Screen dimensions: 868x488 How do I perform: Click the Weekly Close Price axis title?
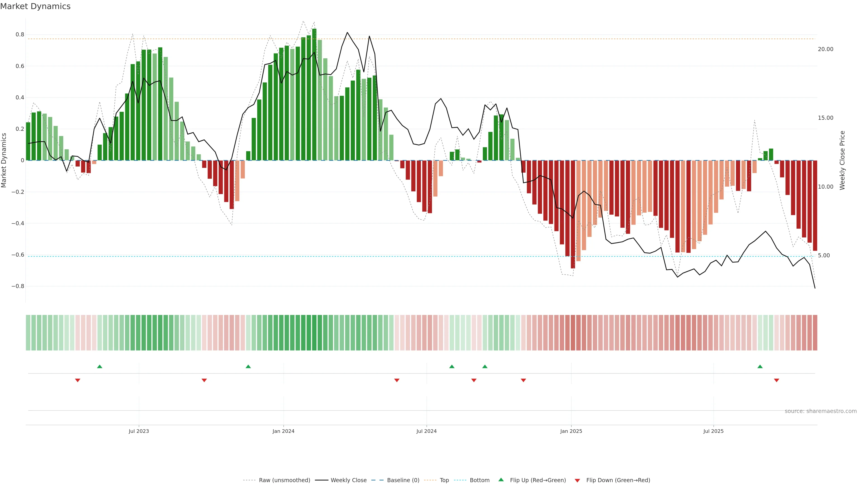[842, 160]
